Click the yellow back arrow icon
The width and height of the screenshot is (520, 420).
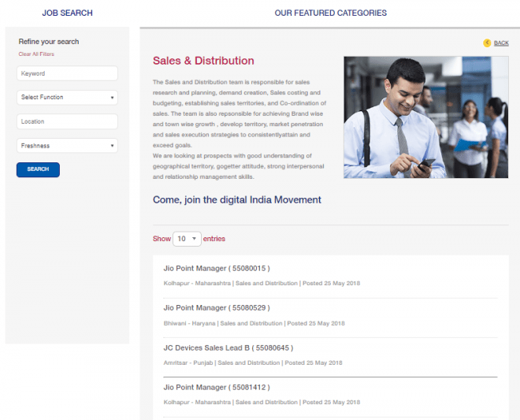(x=487, y=43)
